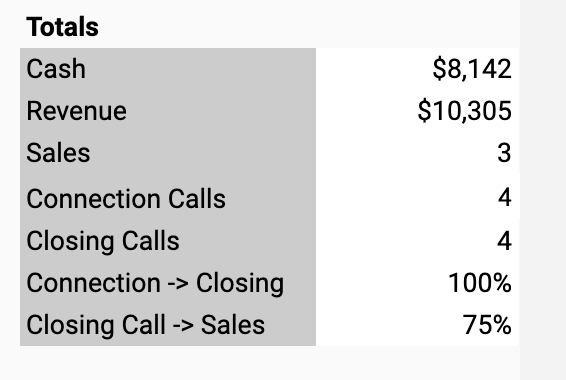
Task: Click the arrow in Closing Call -> Sales
Action: [183, 325]
